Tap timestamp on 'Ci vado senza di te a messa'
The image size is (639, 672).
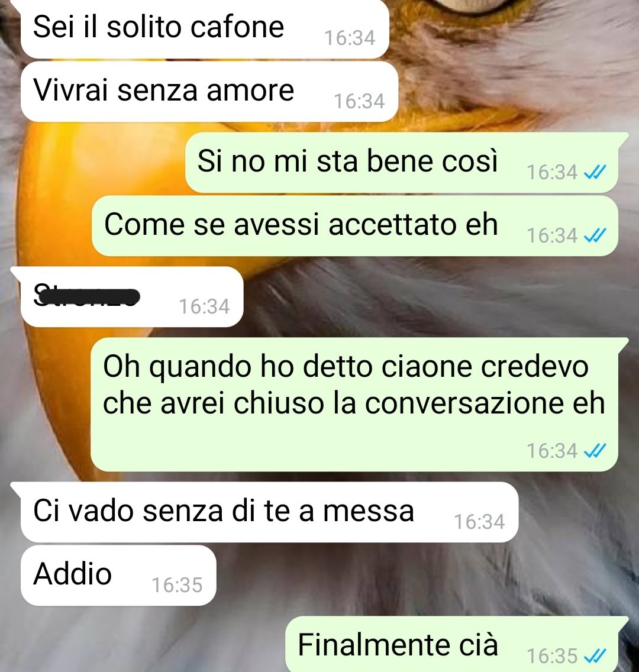[x=479, y=522]
